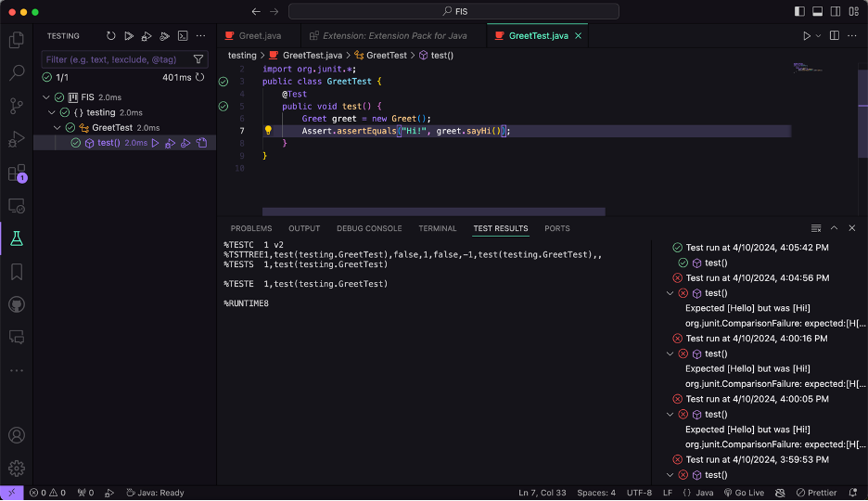Collapse the testing package node
This screenshot has height=501, width=868.
(52, 112)
